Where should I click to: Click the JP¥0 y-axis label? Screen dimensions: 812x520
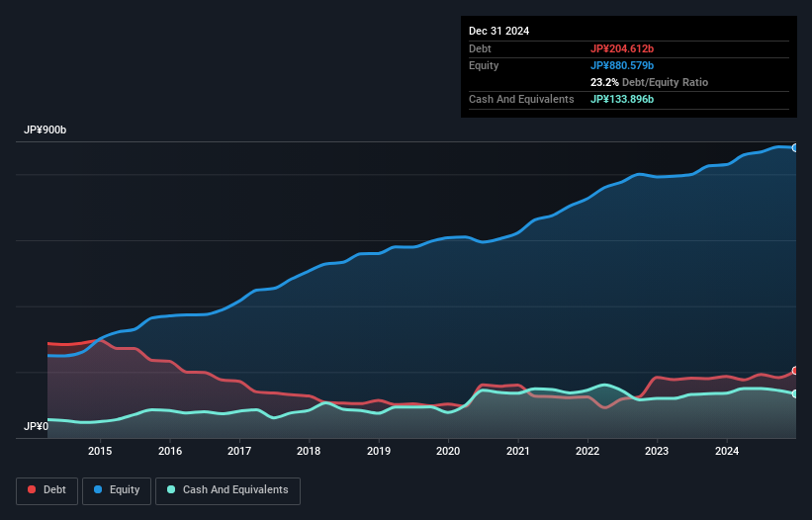[36, 426]
